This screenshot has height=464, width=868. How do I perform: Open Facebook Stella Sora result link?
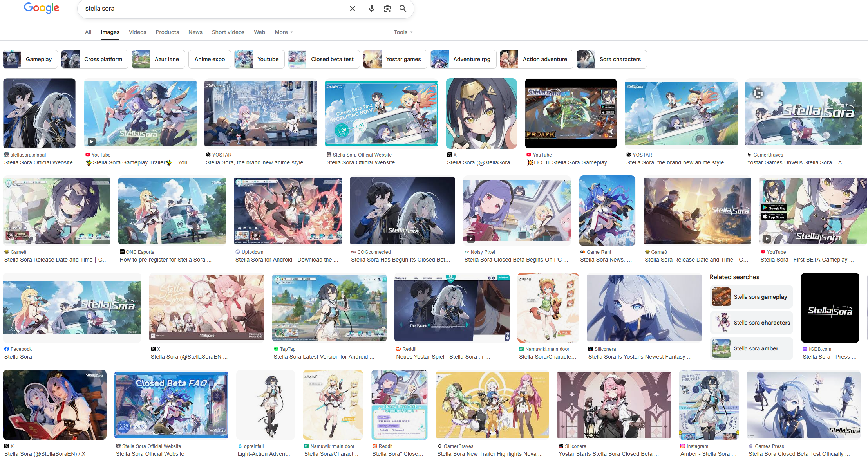click(18, 357)
